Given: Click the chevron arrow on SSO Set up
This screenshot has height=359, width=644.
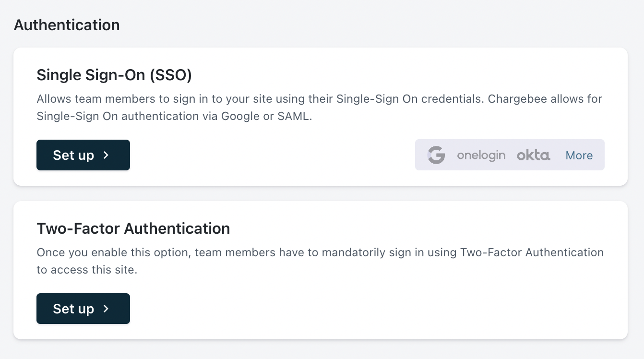Looking at the screenshot, I should click(x=107, y=155).
